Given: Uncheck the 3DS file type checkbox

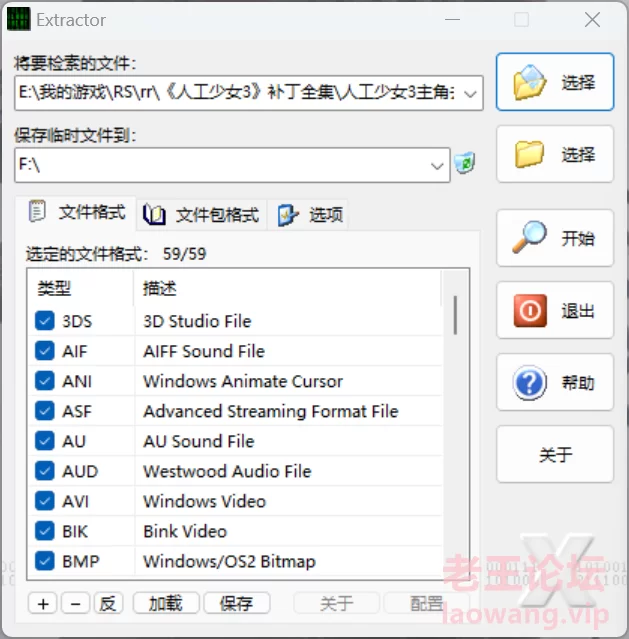Looking at the screenshot, I should [44, 321].
